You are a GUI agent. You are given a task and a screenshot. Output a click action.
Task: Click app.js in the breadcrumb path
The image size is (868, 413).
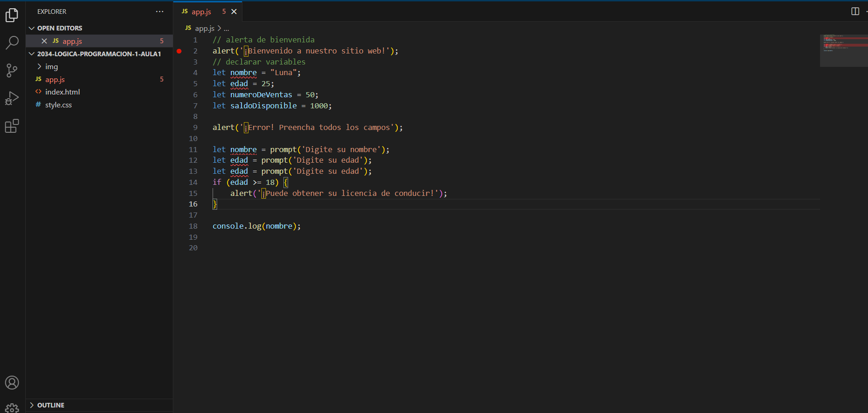pyautogui.click(x=205, y=29)
